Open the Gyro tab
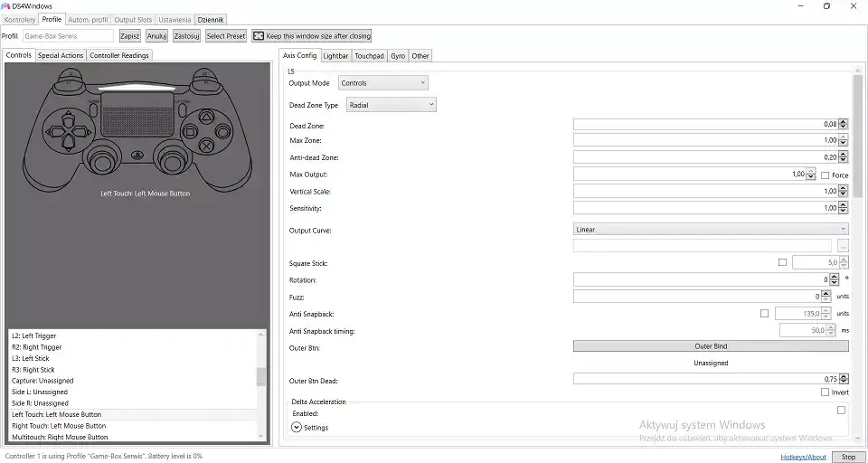 point(398,56)
